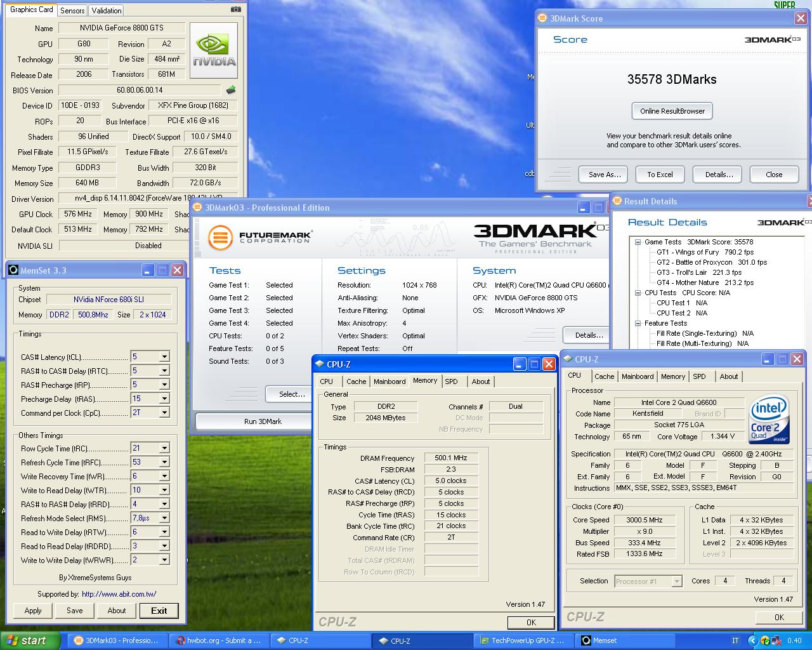This screenshot has width=812, height=650.
Task: Open About tab in CPU-Z processor window
Action: tap(729, 376)
